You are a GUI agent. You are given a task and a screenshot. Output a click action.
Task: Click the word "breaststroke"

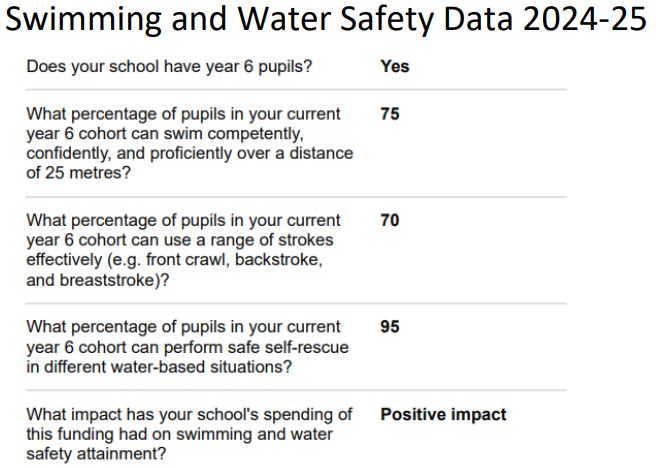pos(110,280)
